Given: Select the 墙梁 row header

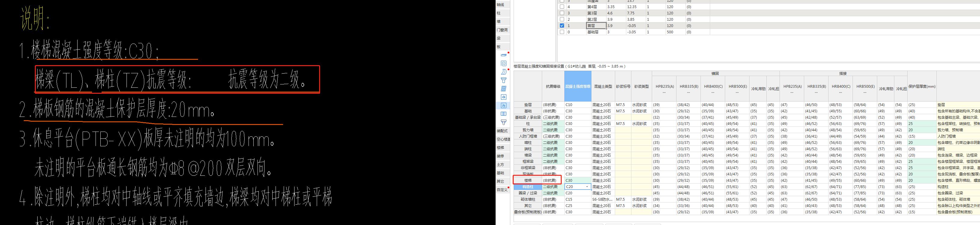Looking at the screenshot, I should 528,155.
